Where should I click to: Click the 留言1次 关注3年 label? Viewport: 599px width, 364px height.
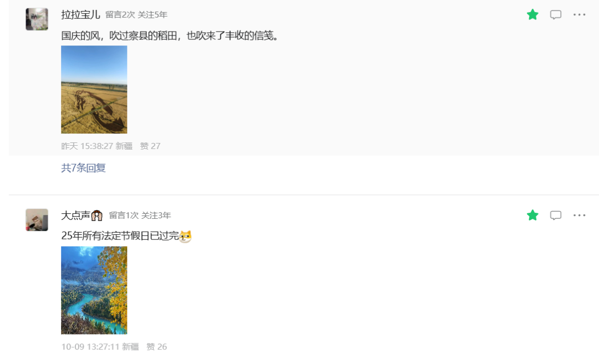(140, 215)
